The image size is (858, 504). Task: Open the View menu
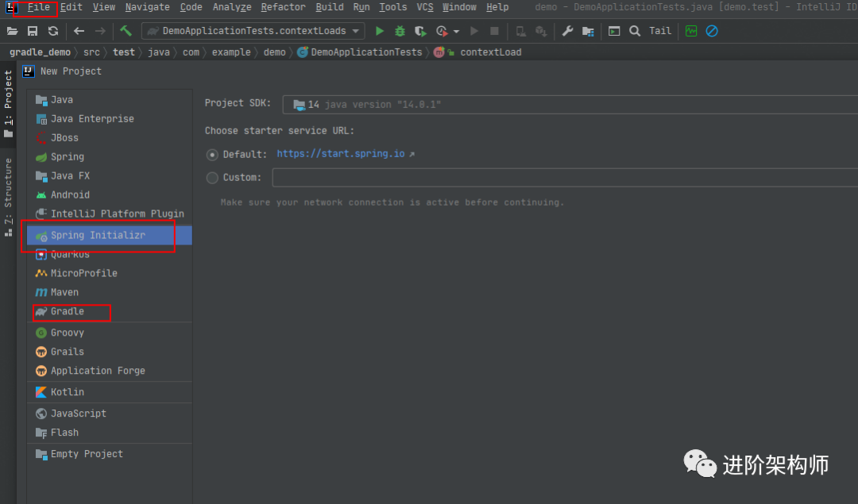[104, 7]
